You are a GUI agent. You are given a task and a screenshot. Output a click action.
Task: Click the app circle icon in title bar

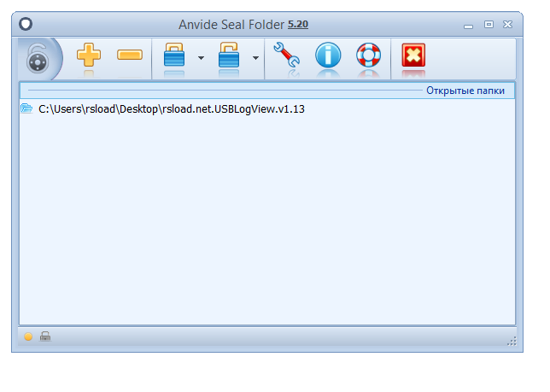[x=26, y=24]
